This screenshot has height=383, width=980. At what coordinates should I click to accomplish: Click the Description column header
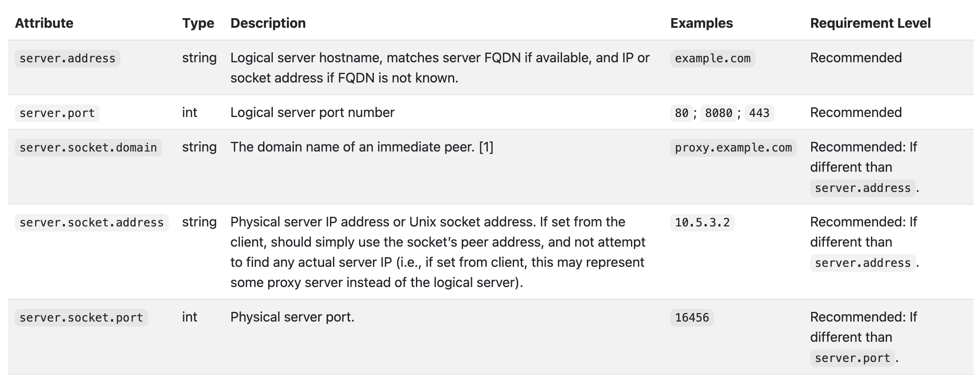click(x=268, y=23)
